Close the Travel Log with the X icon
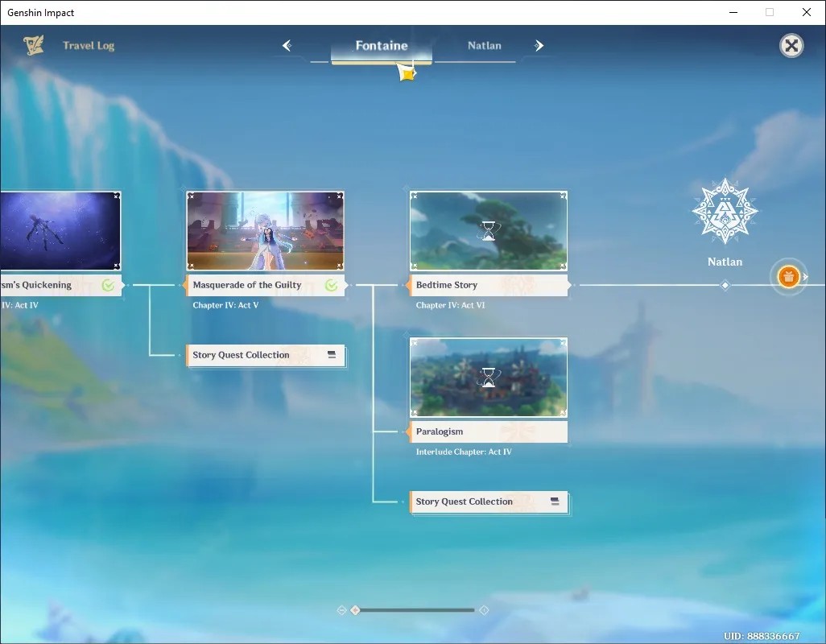The height and width of the screenshot is (644, 826). coord(791,46)
